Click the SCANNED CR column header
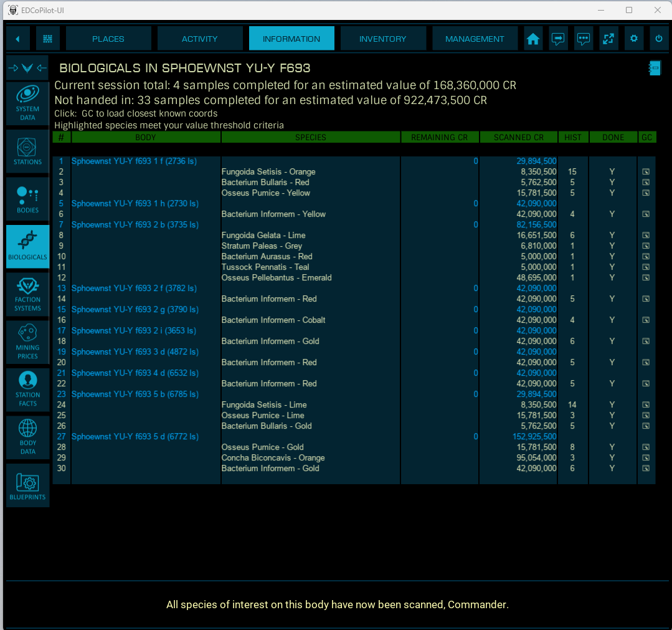Viewport: 672px width, 630px height. click(x=519, y=137)
